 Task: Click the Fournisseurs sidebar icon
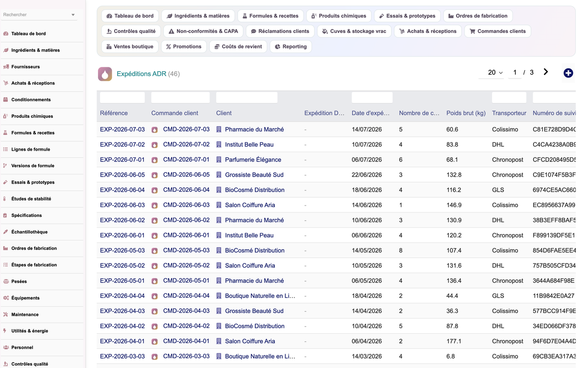[x=6, y=67]
